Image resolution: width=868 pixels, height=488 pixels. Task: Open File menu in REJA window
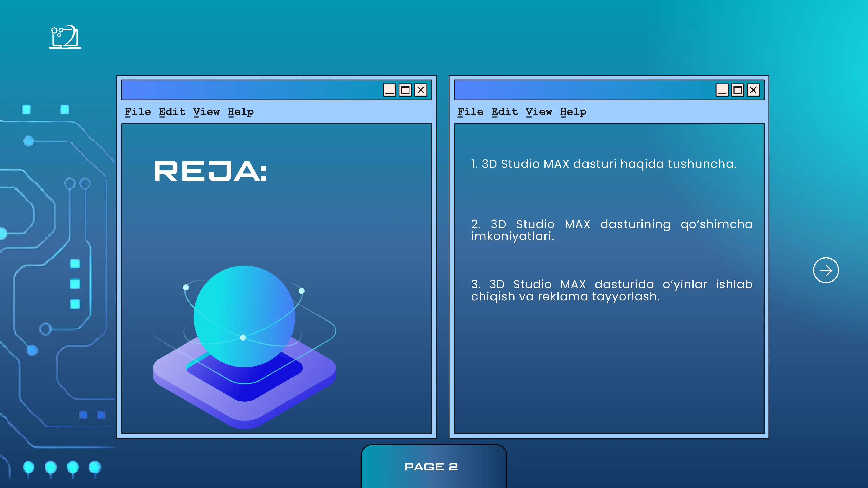(138, 112)
